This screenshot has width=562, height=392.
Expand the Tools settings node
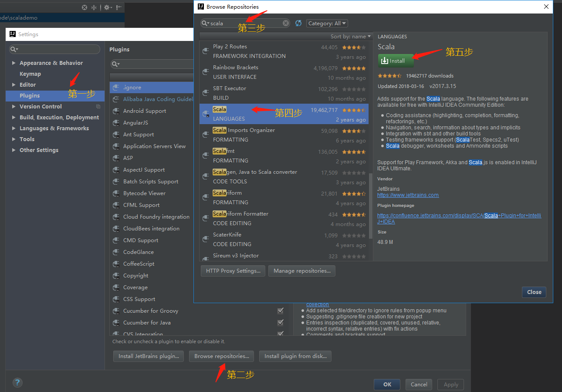(14, 139)
